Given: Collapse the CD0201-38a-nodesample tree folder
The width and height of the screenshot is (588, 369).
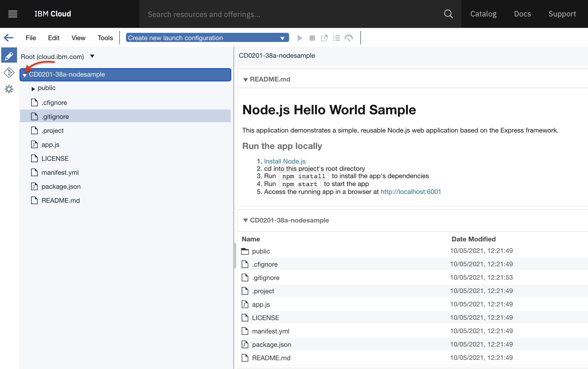Looking at the screenshot, I should tap(25, 75).
